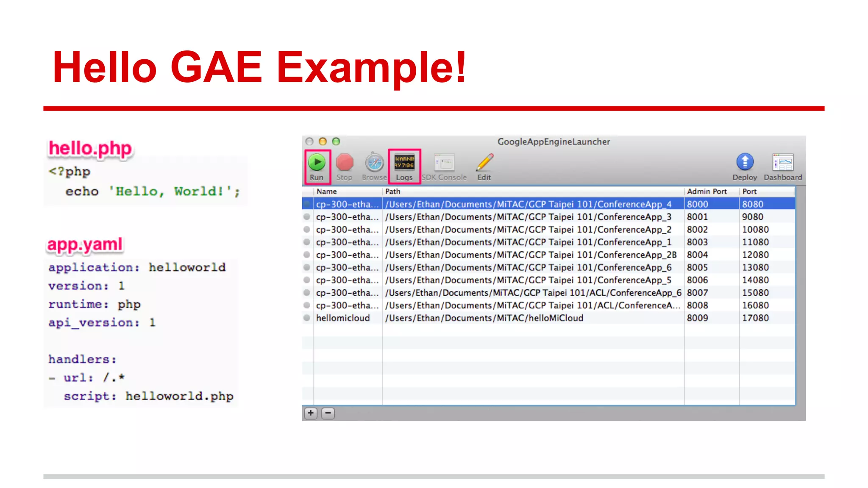Click port 14080 cell

755,280
